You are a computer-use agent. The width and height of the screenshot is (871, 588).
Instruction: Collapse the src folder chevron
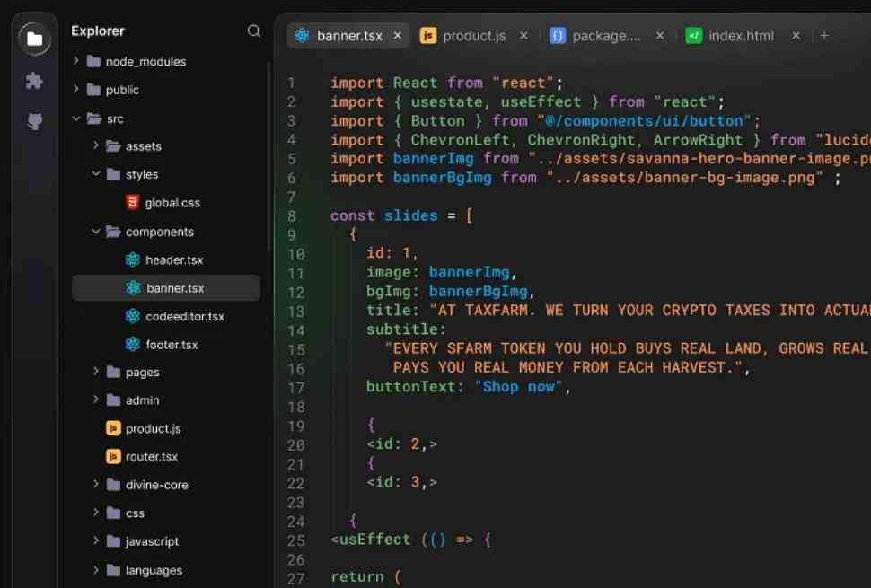tap(76, 118)
